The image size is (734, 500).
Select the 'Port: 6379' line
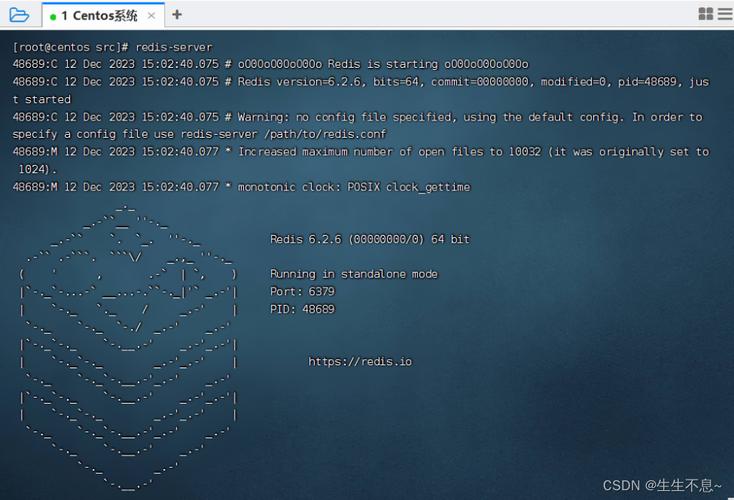click(x=302, y=291)
